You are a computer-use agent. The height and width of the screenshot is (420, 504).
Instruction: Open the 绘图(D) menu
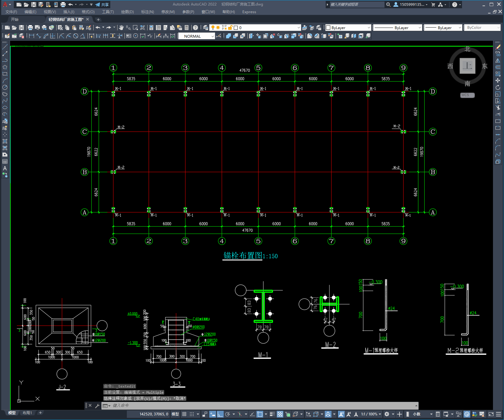point(127,12)
